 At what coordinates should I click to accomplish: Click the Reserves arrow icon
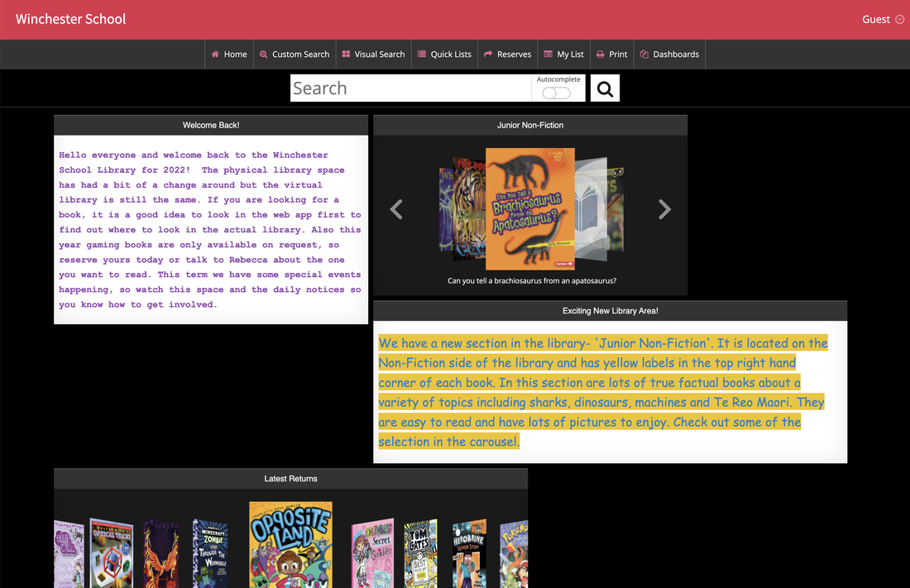[488, 55]
